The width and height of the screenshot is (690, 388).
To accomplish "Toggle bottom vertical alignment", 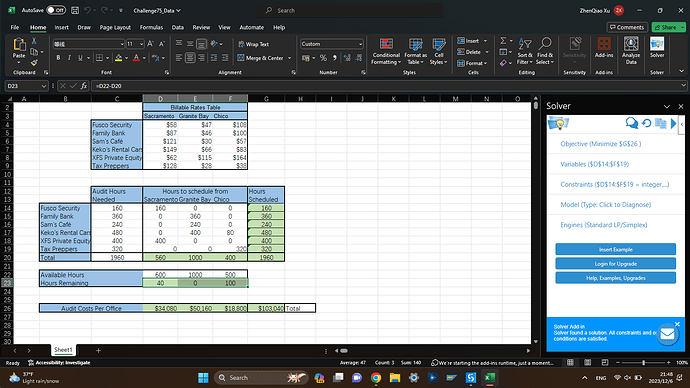I will pyautogui.click(x=201, y=44).
